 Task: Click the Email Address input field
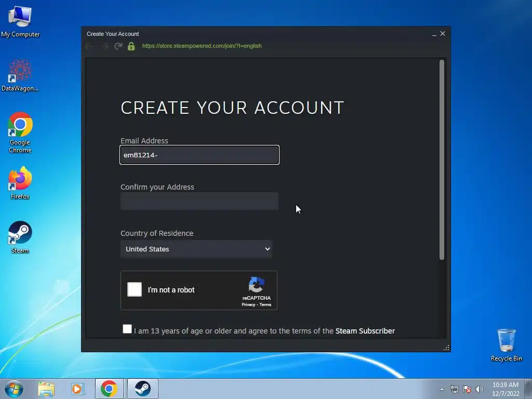click(199, 155)
